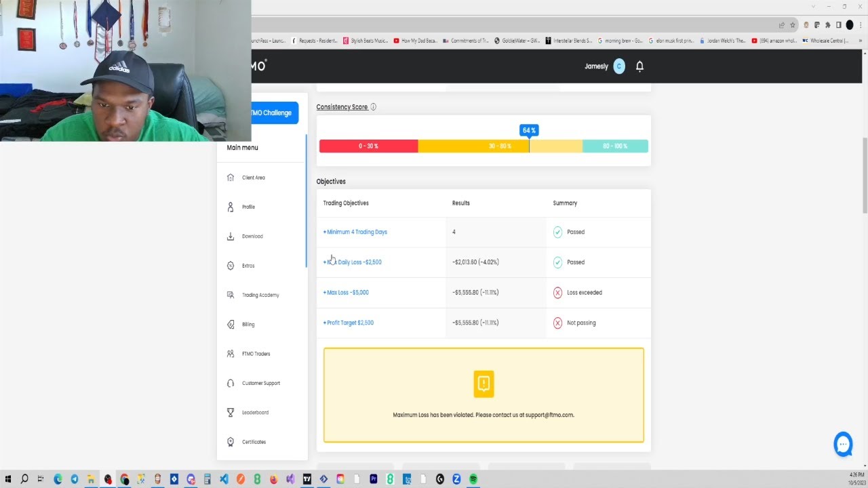The width and height of the screenshot is (868, 488).
Task: Open Microsoft Edge from the taskbar
Action: pos(58,479)
